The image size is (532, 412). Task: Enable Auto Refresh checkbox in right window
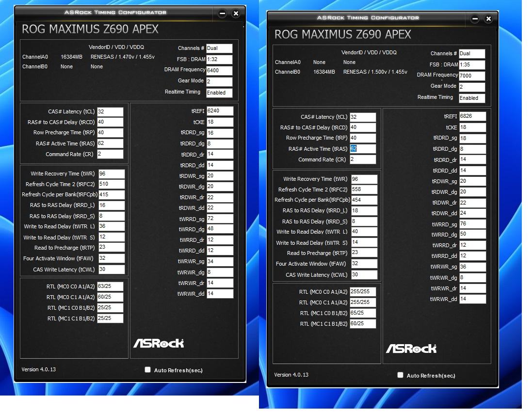click(x=401, y=375)
